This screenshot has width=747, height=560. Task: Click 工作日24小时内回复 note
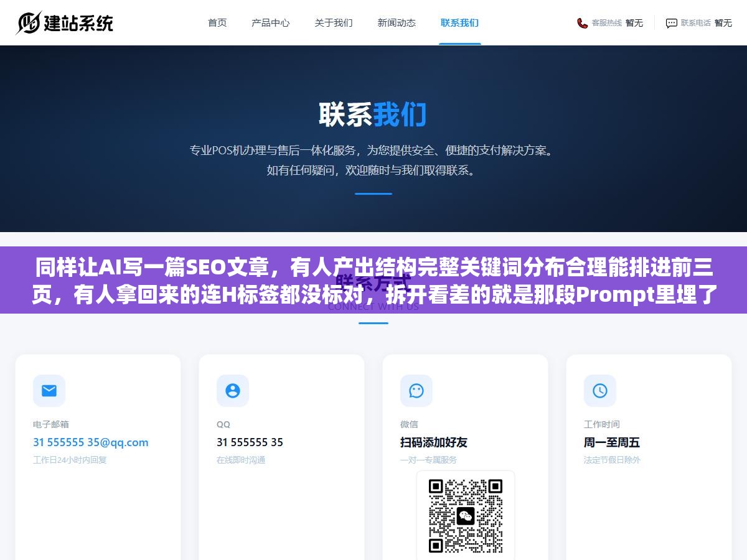70,460
